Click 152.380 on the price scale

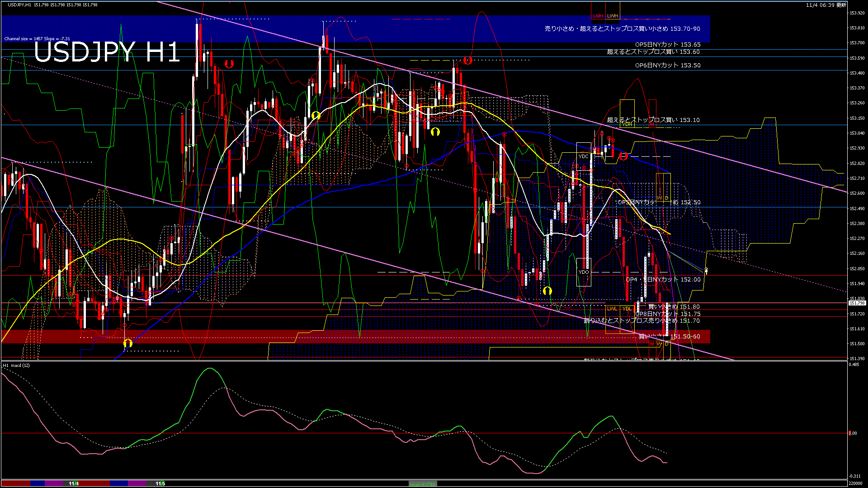[x=857, y=224]
